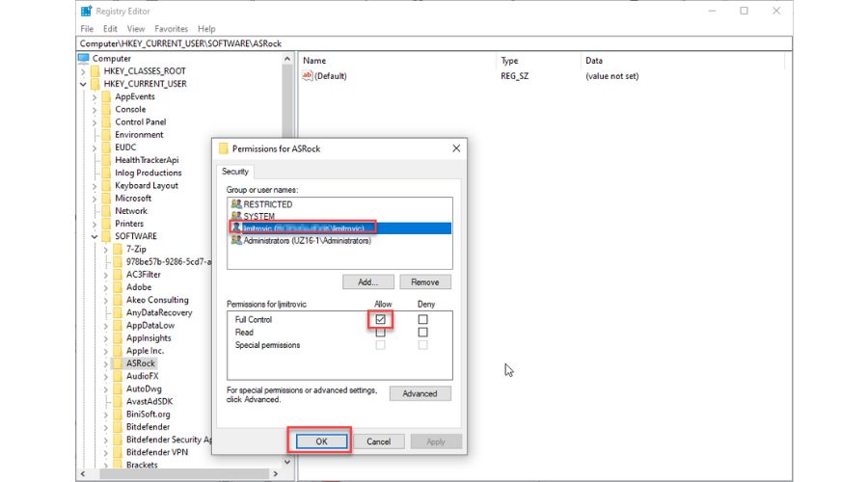Image resolution: width=868 pixels, height=482 pixels.
Task: Click the Administrators group icon
Action: 236,241
